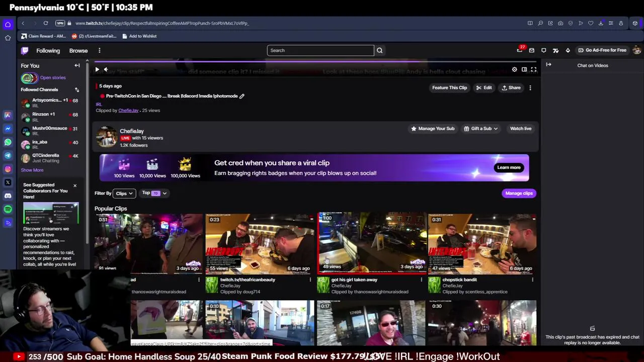Sort the Followed Channels list
The image size is (644, 362).
(x=77, y=89)
